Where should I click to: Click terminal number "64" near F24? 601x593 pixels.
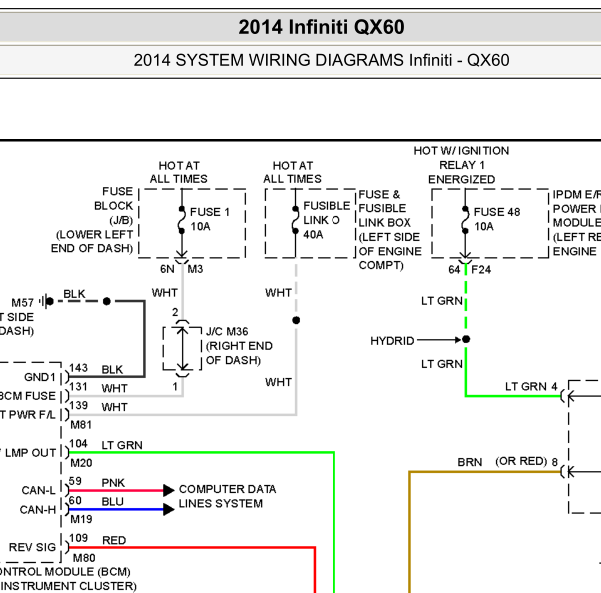tap(454, 269)
